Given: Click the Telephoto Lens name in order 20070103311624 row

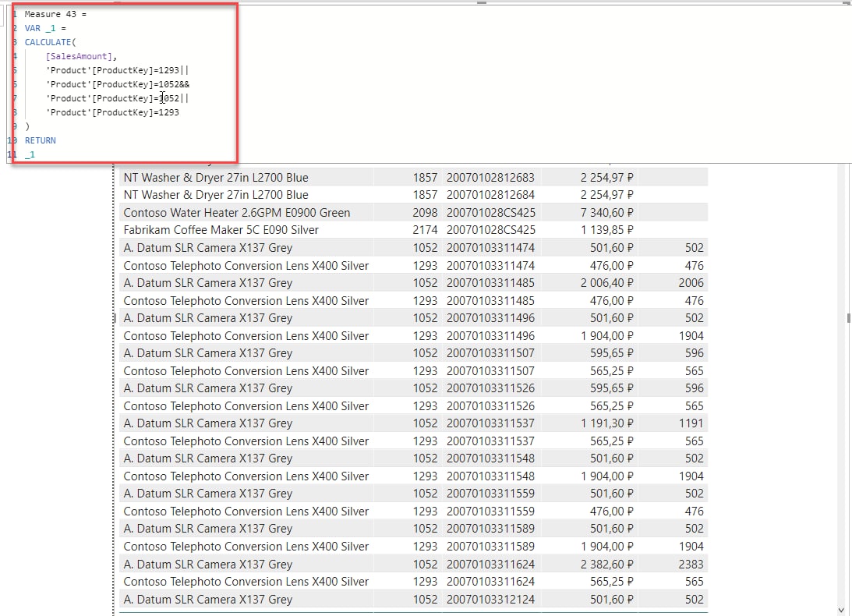Looking at the screenshot, I should point(246,582).
